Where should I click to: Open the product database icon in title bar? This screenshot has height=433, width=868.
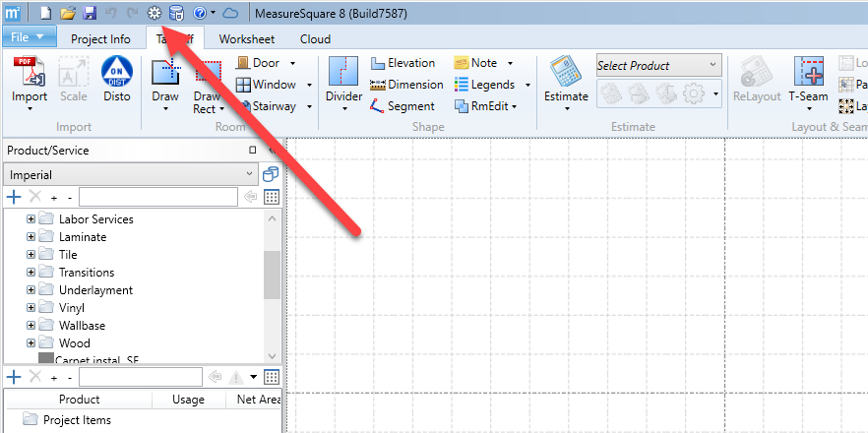(x=176, y=13)
